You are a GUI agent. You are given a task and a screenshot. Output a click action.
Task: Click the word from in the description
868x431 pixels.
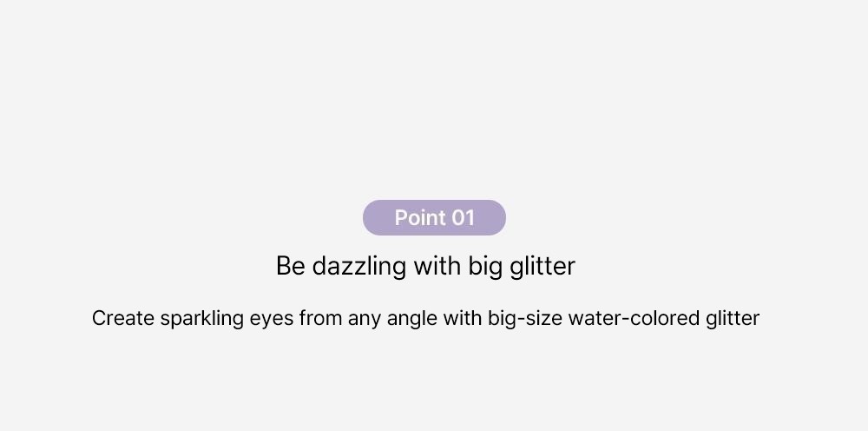(320, 319)
